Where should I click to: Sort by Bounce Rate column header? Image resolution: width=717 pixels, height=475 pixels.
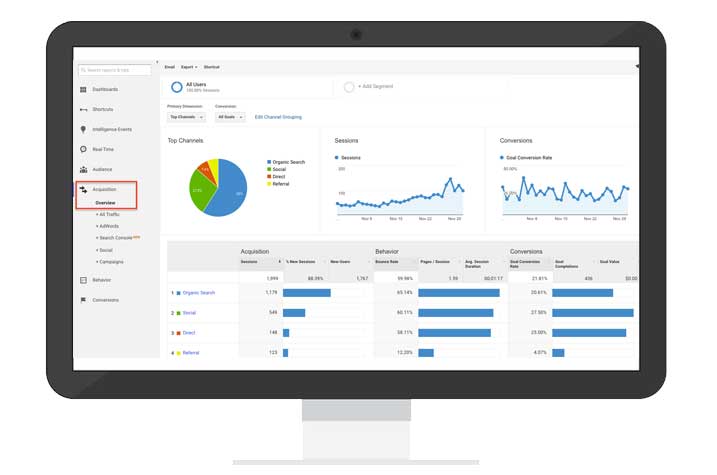(387, 262)
